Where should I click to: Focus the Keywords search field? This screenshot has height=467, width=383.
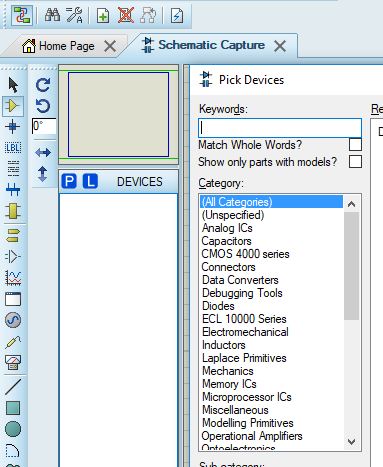[280, 128]
